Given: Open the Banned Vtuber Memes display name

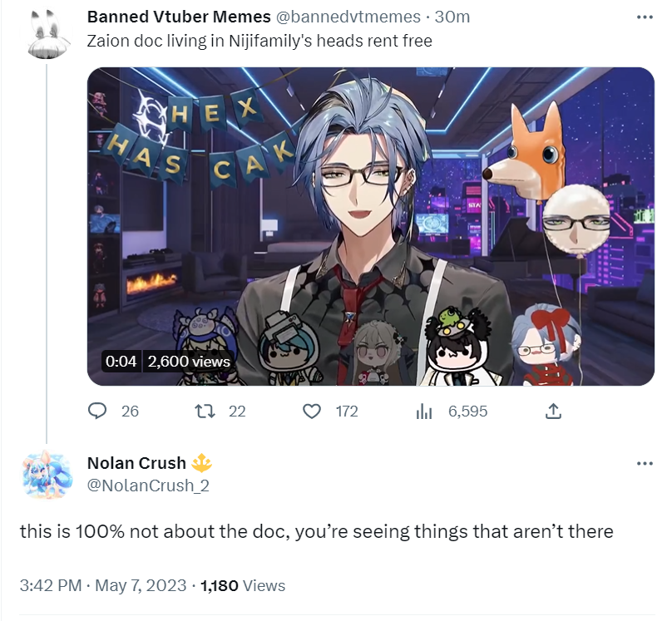Looking at the screenshot, I should click(179, 17).
